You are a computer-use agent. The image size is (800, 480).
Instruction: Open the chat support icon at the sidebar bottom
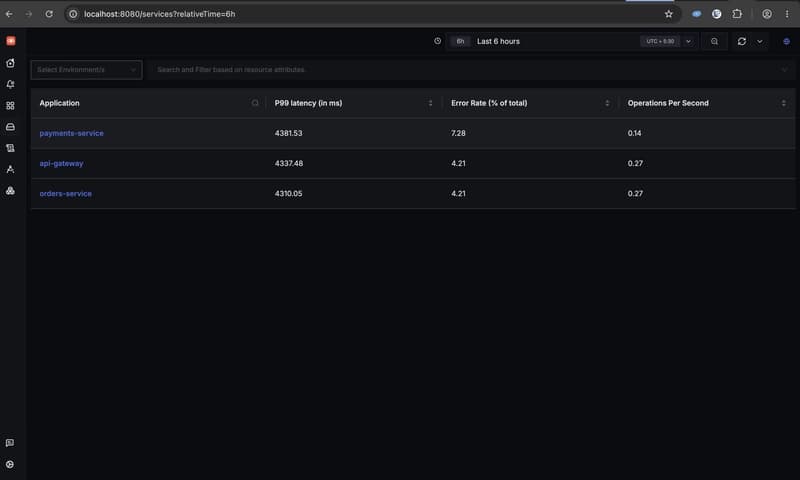pyautogui.click(x=10, y=443)
